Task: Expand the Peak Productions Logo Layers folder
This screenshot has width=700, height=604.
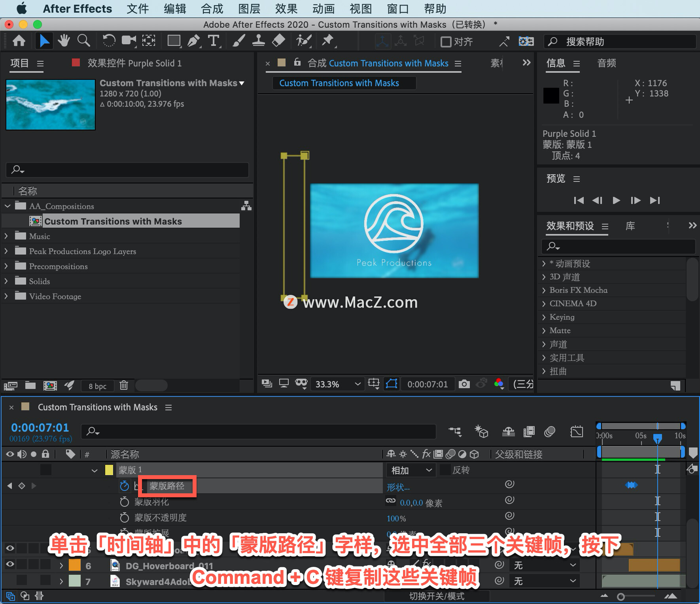Action: pyautogui.click(x=6, y=251)
